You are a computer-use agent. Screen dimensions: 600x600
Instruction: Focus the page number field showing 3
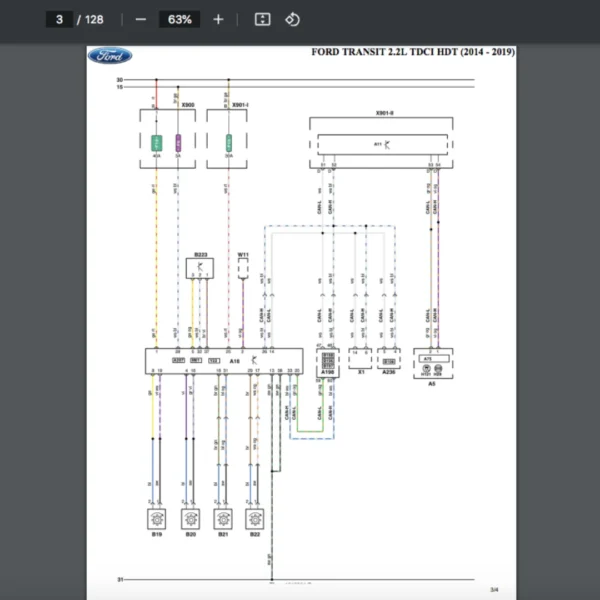(x=61, y=19)
